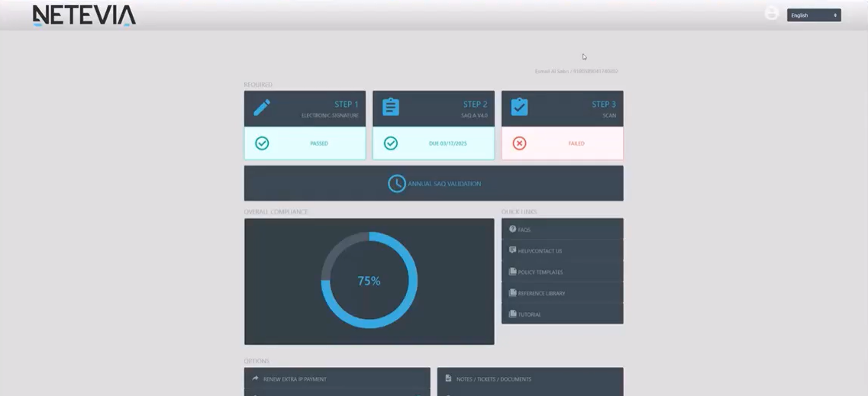Click the Renew Extra IP Payment arrow icon
The height and width of the screenshot is (396, 868).
pyautogui.click(x=255, y=378)
